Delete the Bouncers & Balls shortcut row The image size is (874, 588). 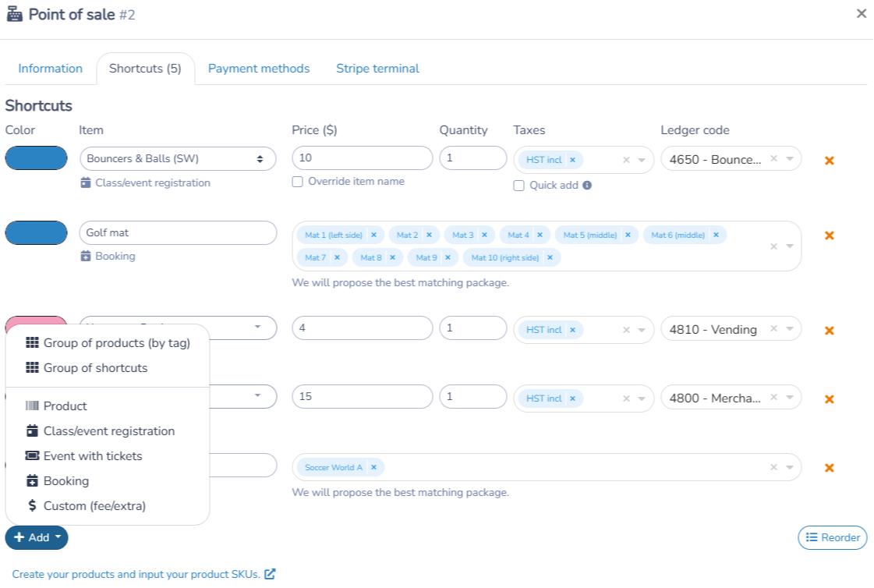coord(829,161)
